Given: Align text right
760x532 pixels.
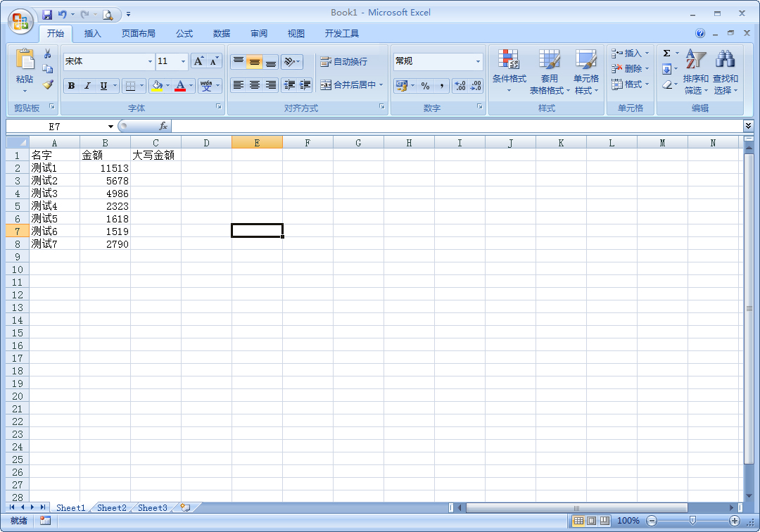Looking at the screenshot, I should 270,84.
